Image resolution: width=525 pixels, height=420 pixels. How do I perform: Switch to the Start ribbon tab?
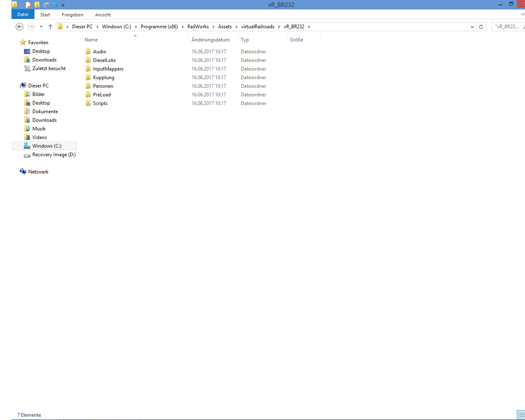(x=45, y=15)
